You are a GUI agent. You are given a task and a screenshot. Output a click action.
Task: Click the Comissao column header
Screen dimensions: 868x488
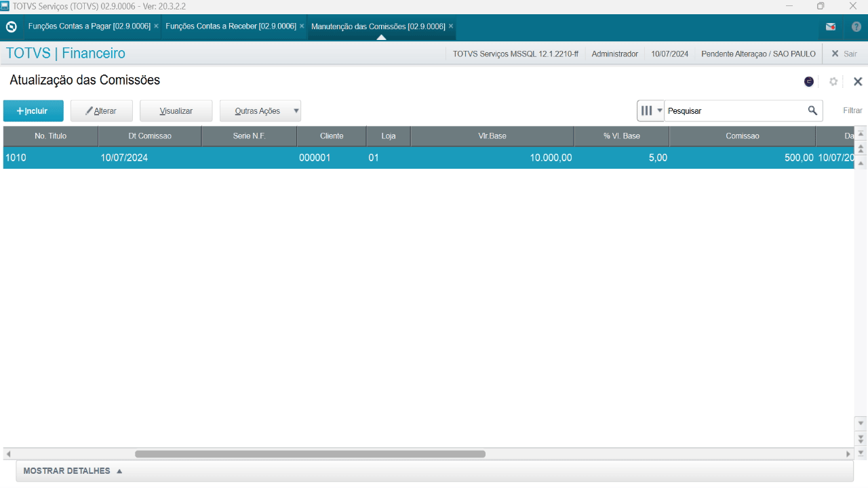(x=743, y=136)
